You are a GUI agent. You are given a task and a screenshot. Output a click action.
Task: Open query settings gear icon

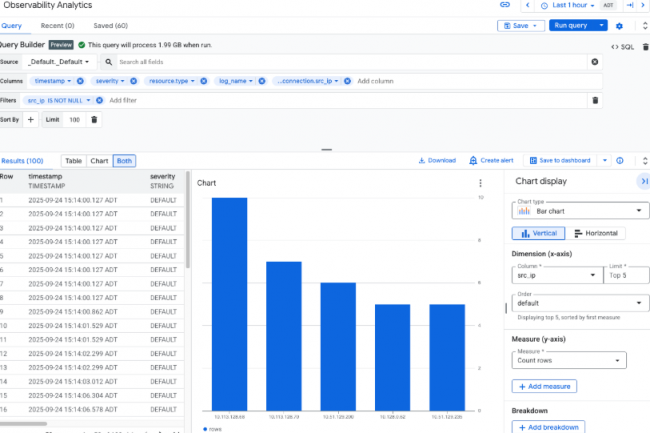[619, 26]
